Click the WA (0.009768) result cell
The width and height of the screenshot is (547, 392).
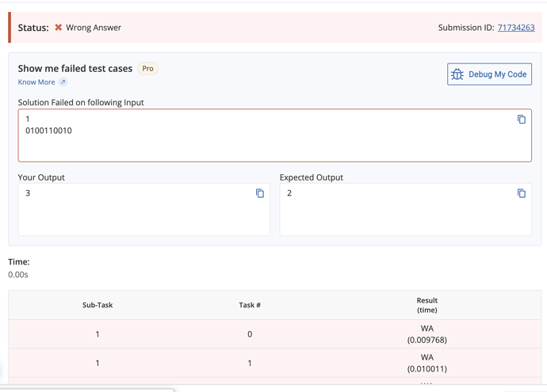point(427,334)
